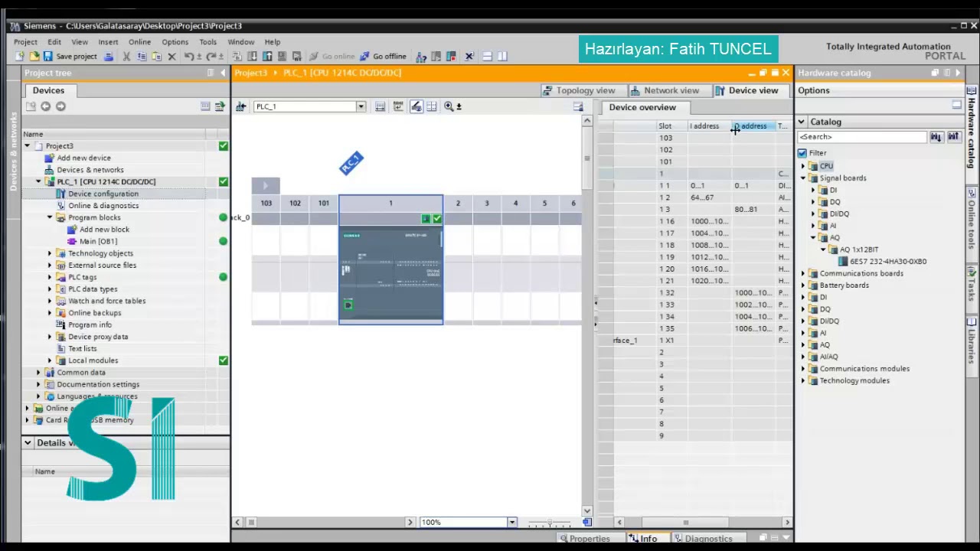Screen dimensions: 980x551
Task: Click the Download to device icon
Action: tap(253, 56)
